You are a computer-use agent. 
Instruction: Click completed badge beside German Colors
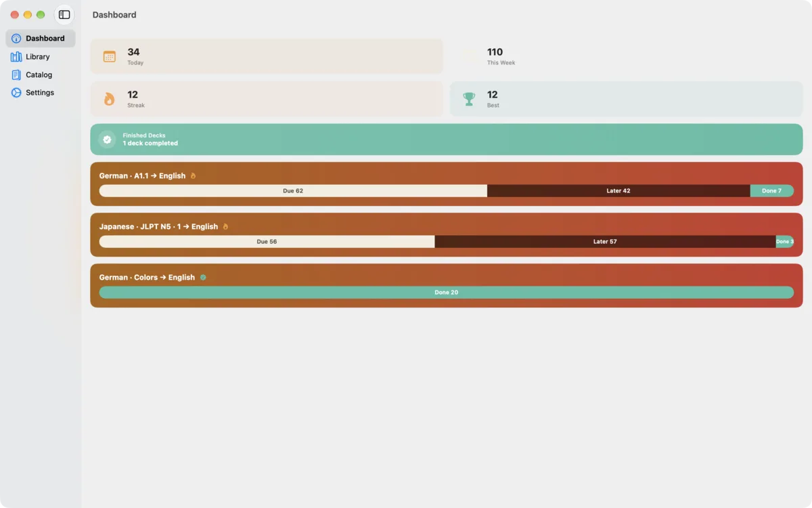coord(203,278)
